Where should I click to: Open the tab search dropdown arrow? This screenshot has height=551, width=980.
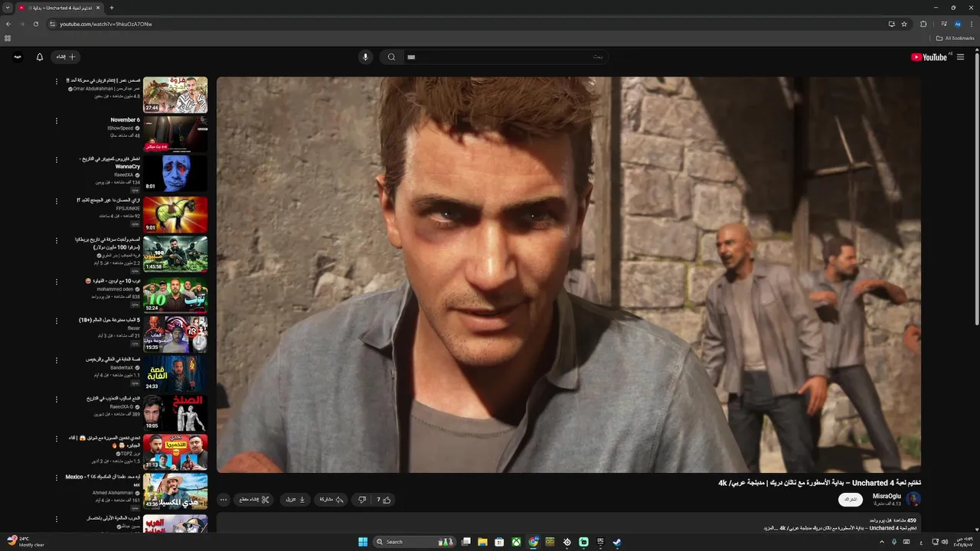(x=7, y=8)
